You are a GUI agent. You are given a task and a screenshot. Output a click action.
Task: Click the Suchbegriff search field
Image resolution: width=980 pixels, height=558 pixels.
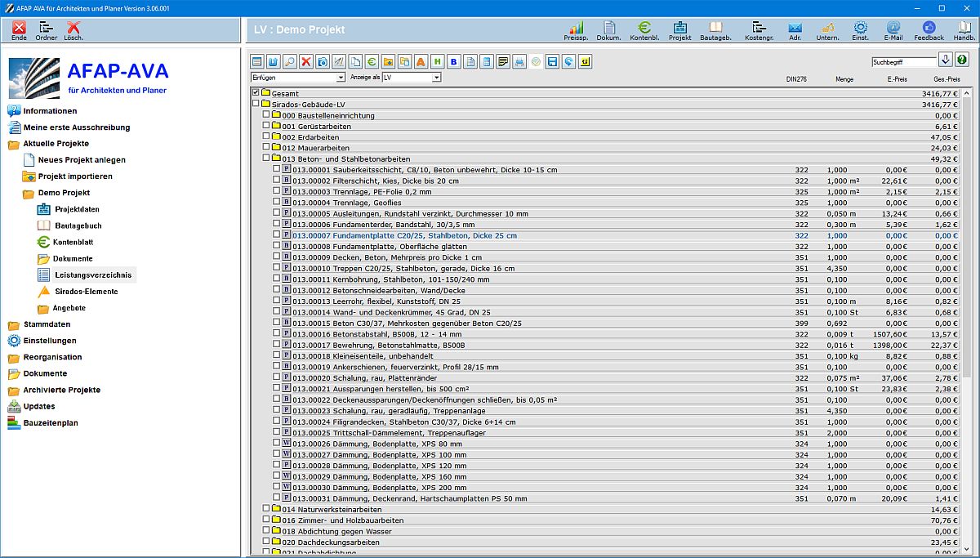(904, 61)
